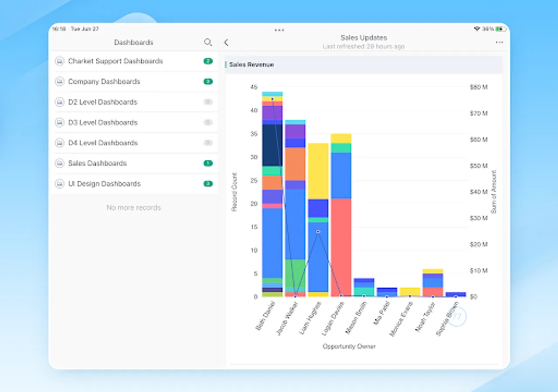
Task: Go back using the left chevron arrow
Action: click(x=226, y=42)
